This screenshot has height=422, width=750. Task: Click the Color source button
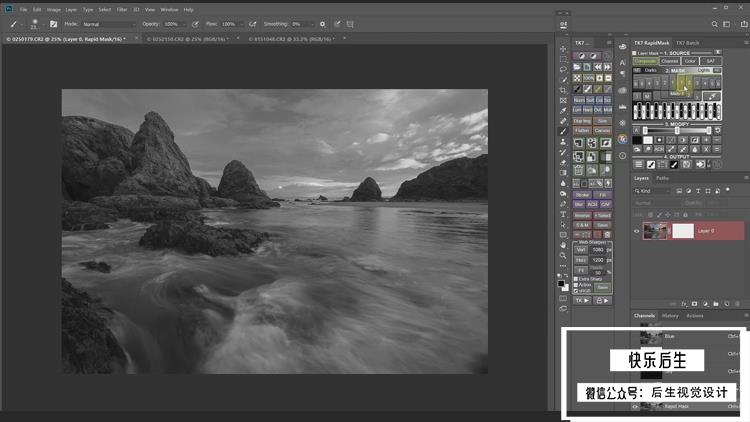690,61
